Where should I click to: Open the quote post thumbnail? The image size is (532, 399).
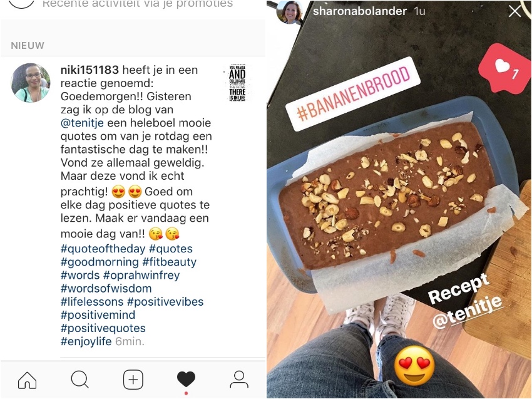pyautogui.click(x=237, y=83)
